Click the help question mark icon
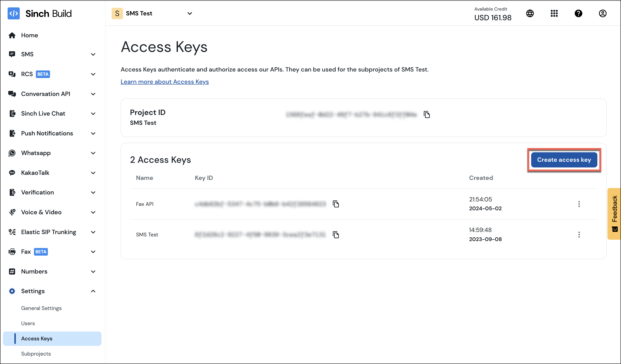The width and height of the screenshot is (621, 364). coord(579,13)
